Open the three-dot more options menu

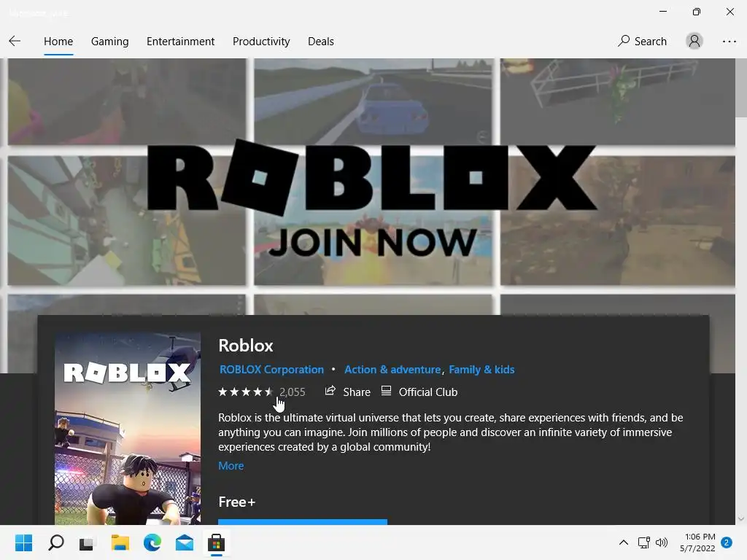(x=729, y=42)
